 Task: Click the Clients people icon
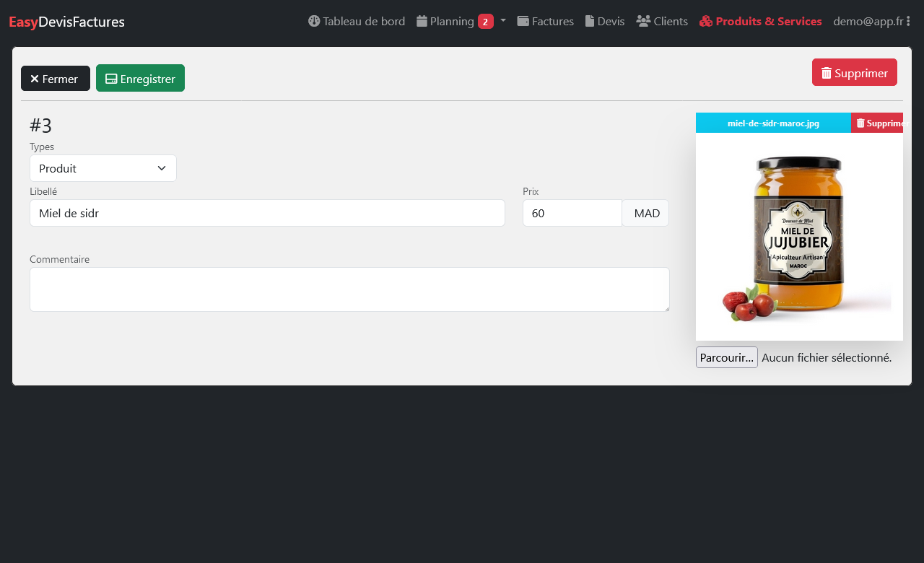click(x=643, y=21)
